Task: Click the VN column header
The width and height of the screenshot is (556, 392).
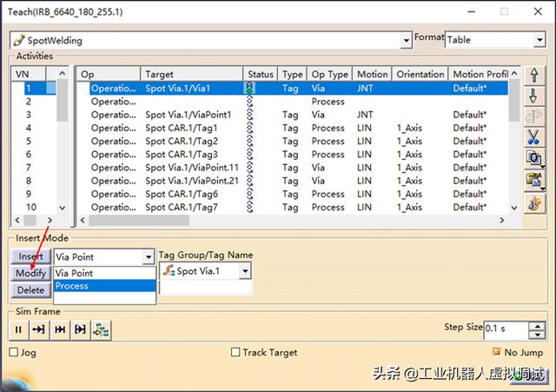Action: (29, 74)
